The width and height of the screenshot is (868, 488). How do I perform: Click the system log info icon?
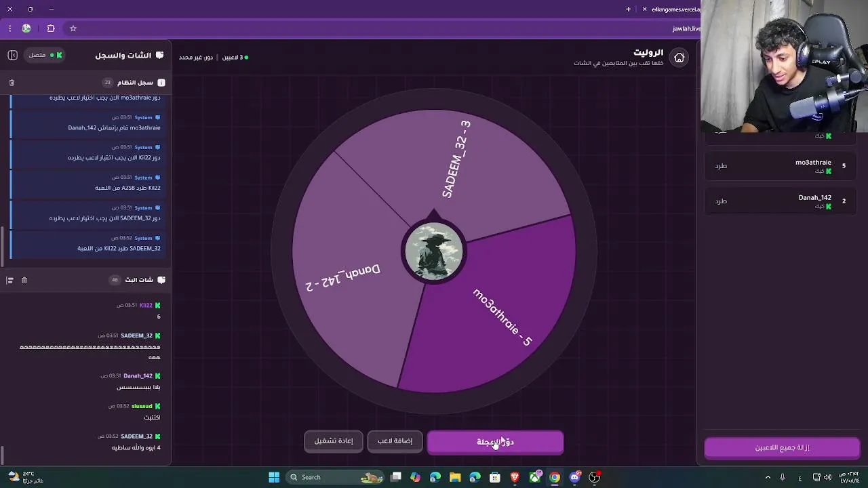[161, 83]
